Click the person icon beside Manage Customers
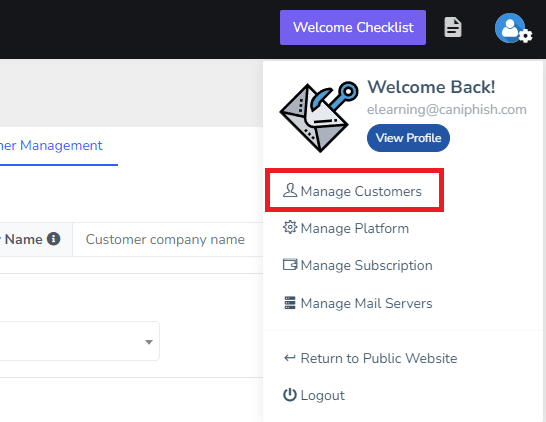This screenshot has width=546, height=422. click(x=290, y=190)
